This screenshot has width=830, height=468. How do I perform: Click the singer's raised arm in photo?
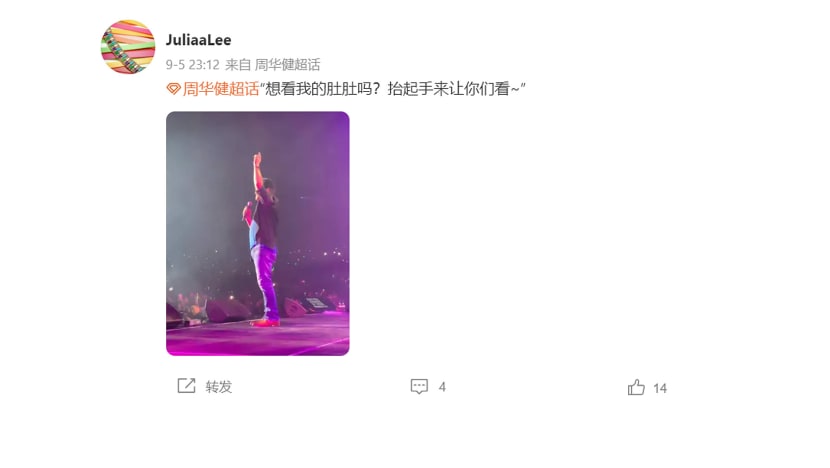tap(258, 172)
